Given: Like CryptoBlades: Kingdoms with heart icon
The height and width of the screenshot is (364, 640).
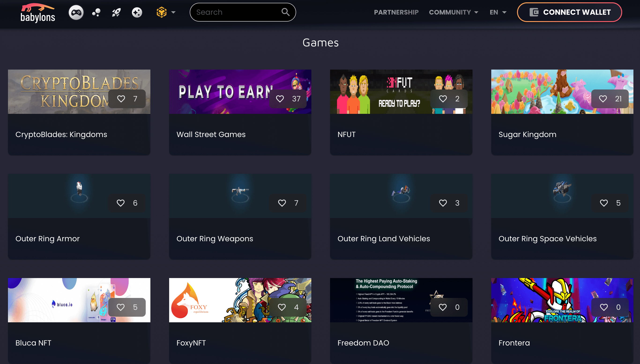Looking at the screenshot, I should click(121, 99).
